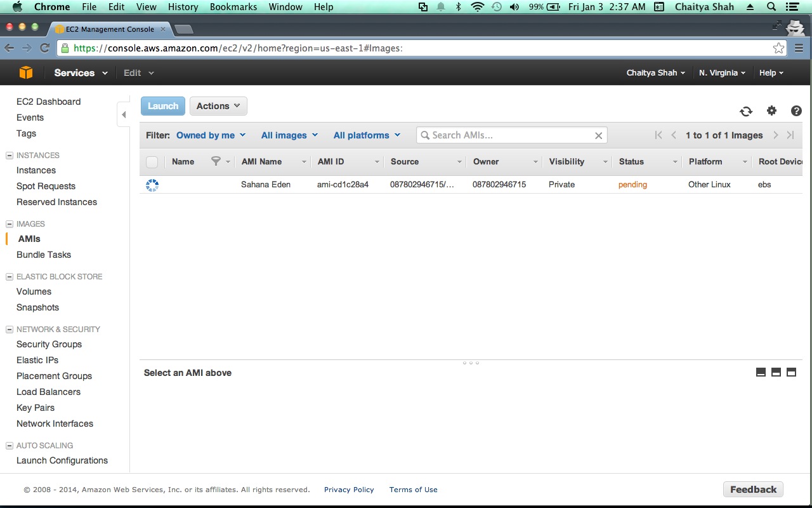Click the Launch button
This screenshot has height=508, width=812.
[163, 106]
